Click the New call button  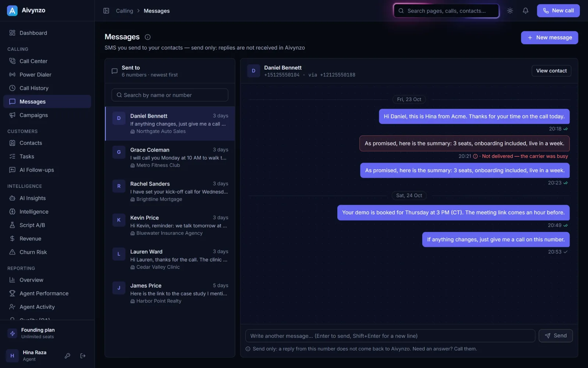pyautogui.click(x=558, y=11)
